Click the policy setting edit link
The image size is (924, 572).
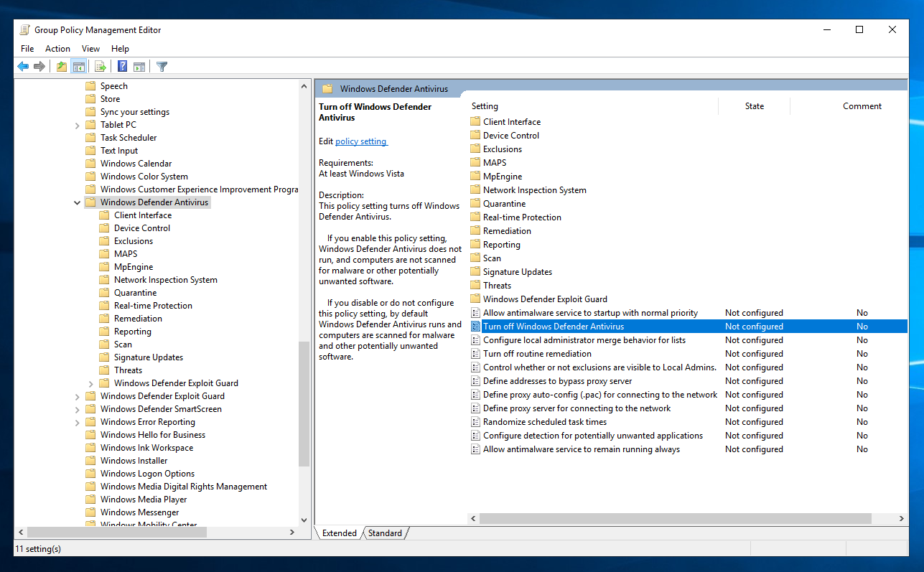pyautogui.click(x=361, y=141)
